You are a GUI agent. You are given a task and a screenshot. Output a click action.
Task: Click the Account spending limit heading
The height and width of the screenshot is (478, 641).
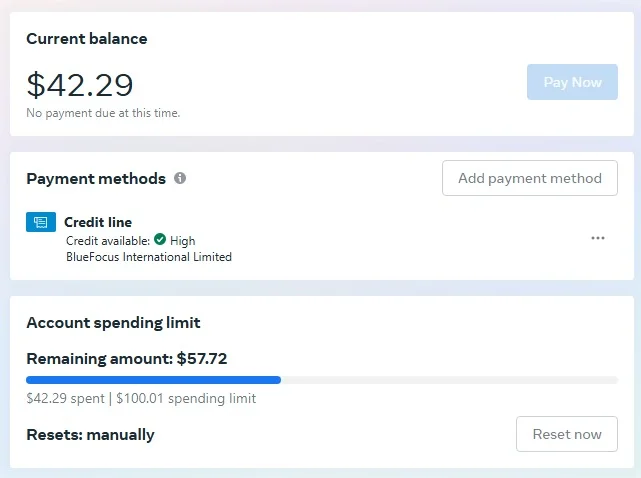pyautogui.click(x=113, y=323)
